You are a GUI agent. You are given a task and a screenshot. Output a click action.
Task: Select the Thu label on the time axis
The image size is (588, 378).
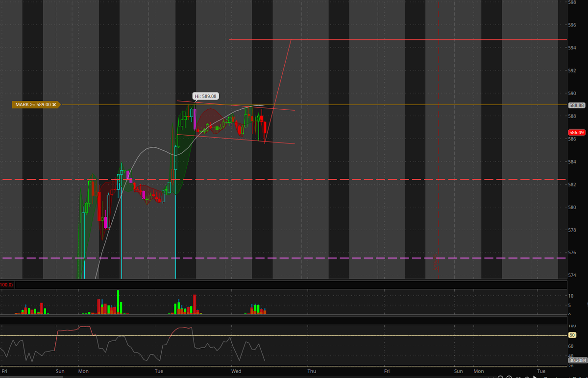(x=312, y=371)
